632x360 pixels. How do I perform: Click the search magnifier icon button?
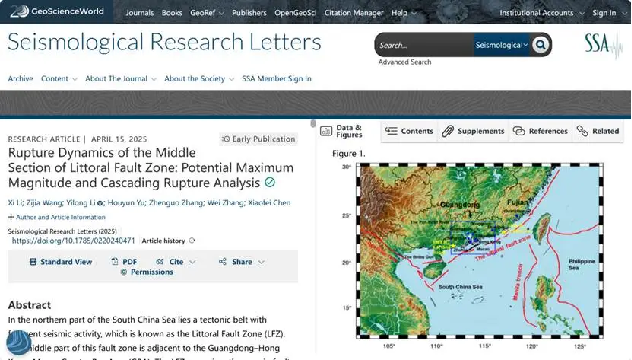(540, 45)
